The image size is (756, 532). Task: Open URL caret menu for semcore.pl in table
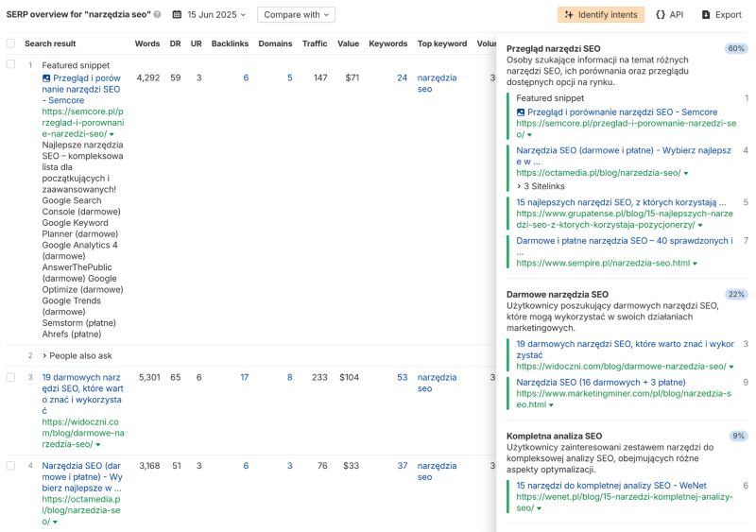coord(112,134)
